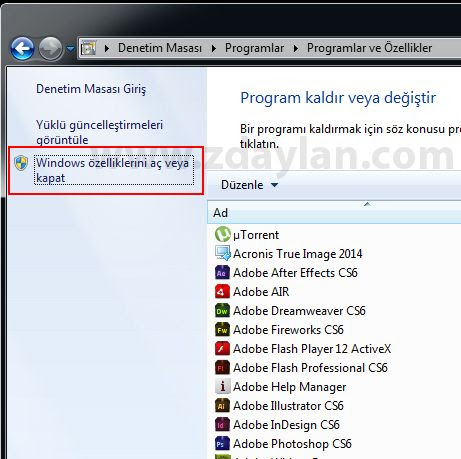Screen dimensions: 461x459
Task: Open the recent pages dropdown arrow
Action: tap(70, 49)
